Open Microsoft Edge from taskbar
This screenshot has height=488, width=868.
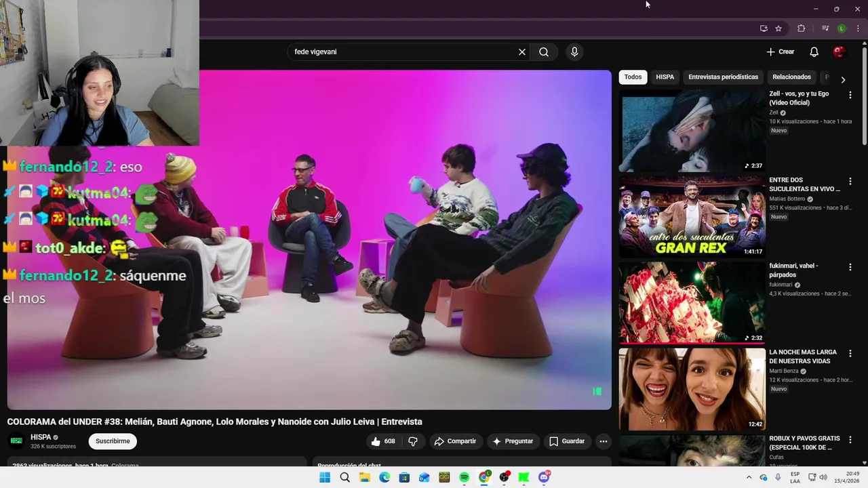[x=384, y=477]
